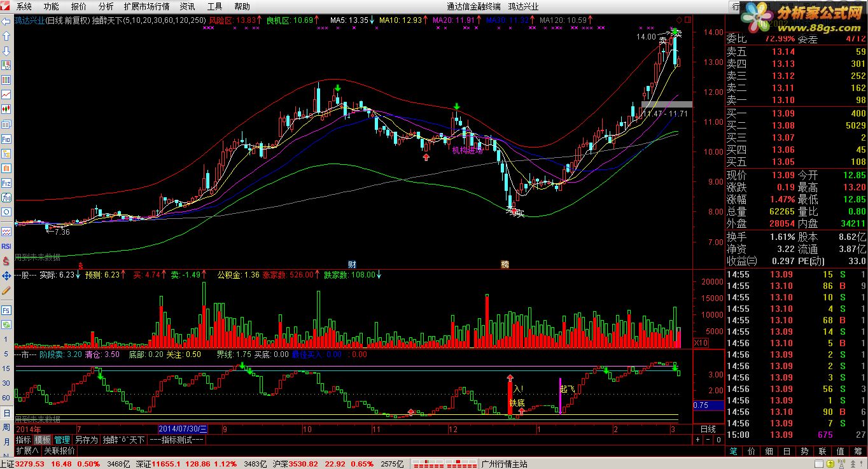Viewport: 868px width, 469px height.
Task: Click the f(x) formula icon
Action: (x=6, y=197)
